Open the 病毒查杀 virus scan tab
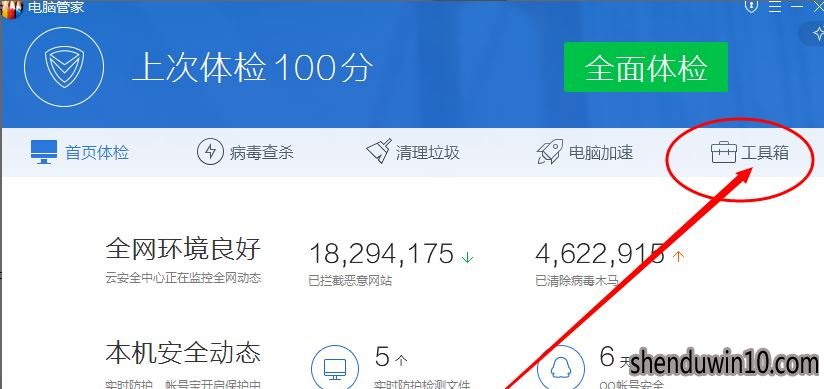 [245, 152]
